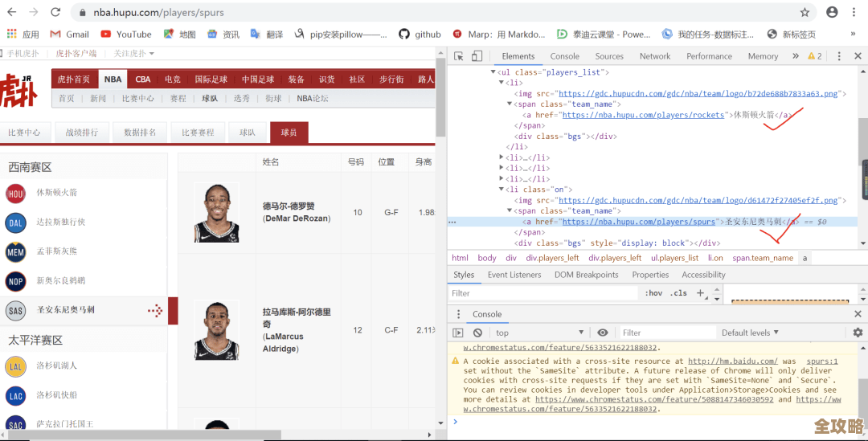Image resolution: width=868 pixels, height=441 pixels.
Task: Show more DevTools tabs chevron
Action: 796,56
